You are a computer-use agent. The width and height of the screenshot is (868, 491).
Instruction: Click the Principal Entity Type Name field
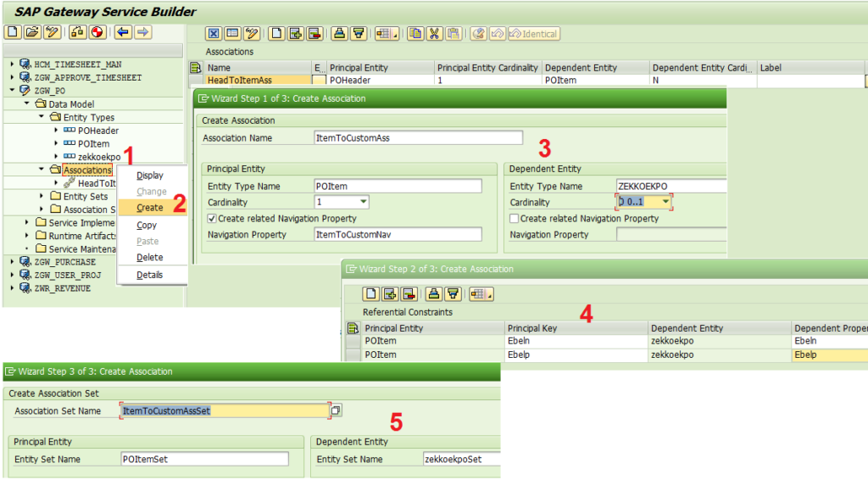coord(398,187)
